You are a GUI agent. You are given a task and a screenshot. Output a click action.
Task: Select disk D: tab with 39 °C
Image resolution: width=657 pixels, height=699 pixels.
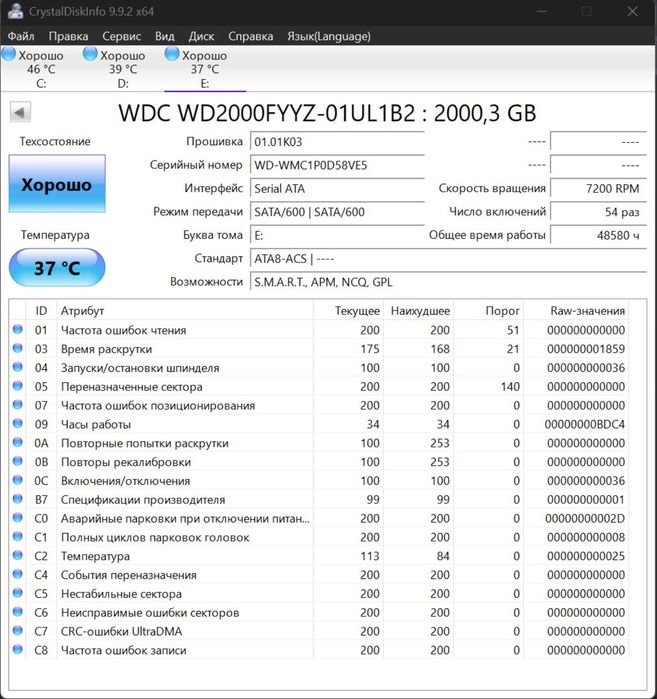pos(123,69)
